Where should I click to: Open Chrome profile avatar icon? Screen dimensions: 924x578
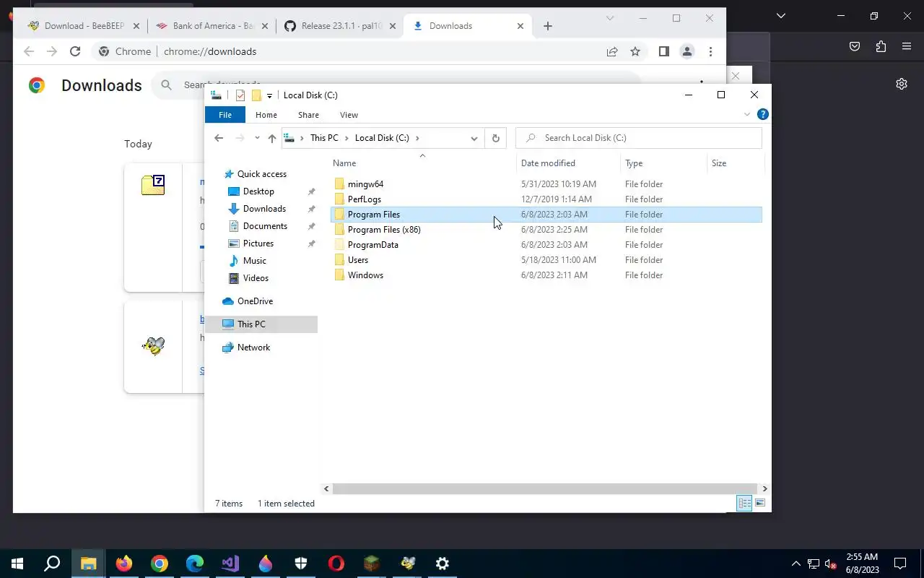pyautogui.click(x=687, y=51)
